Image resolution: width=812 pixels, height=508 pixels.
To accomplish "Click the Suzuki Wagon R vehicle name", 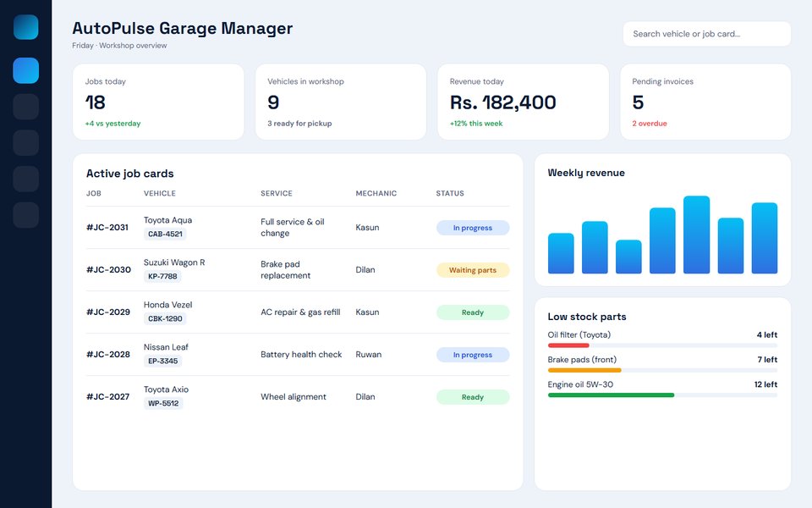I will pos(174,262).
